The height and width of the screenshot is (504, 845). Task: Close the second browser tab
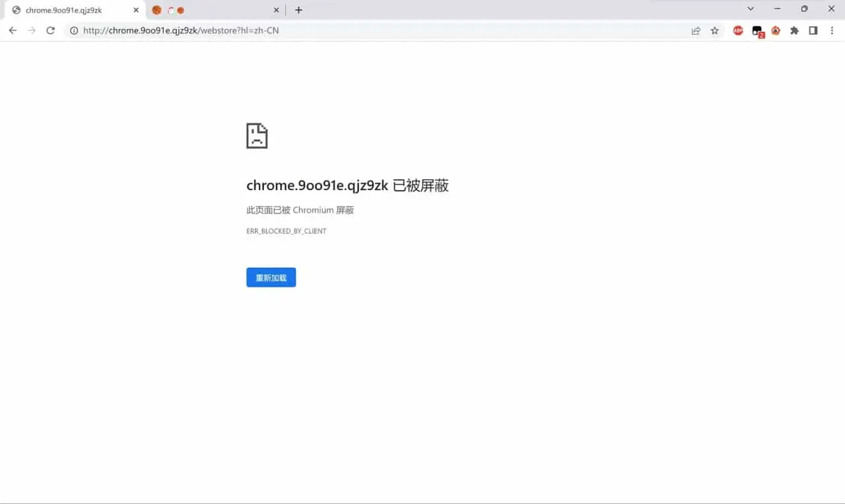(x=277, y=10)
